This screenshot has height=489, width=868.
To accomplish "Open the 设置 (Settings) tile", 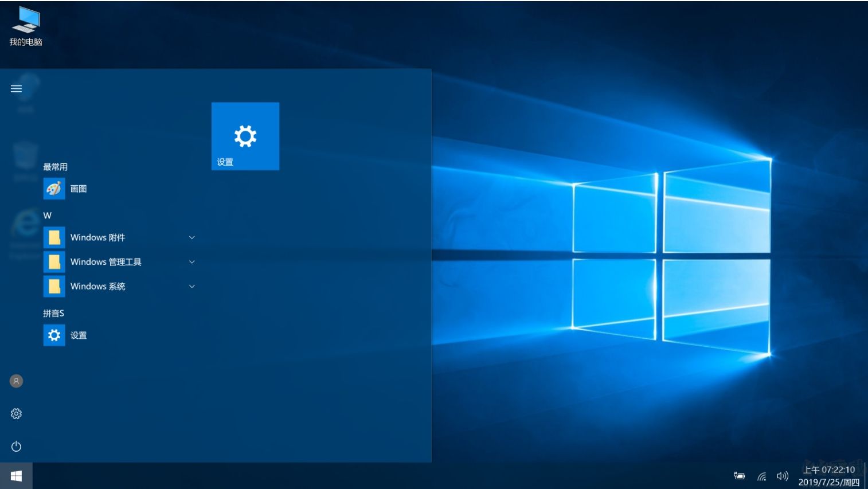I will [245, 136].
